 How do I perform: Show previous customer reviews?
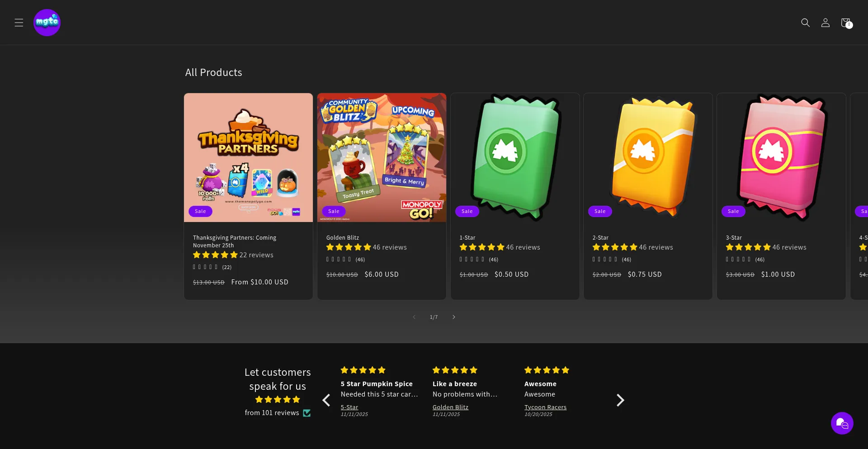(326, 400)
